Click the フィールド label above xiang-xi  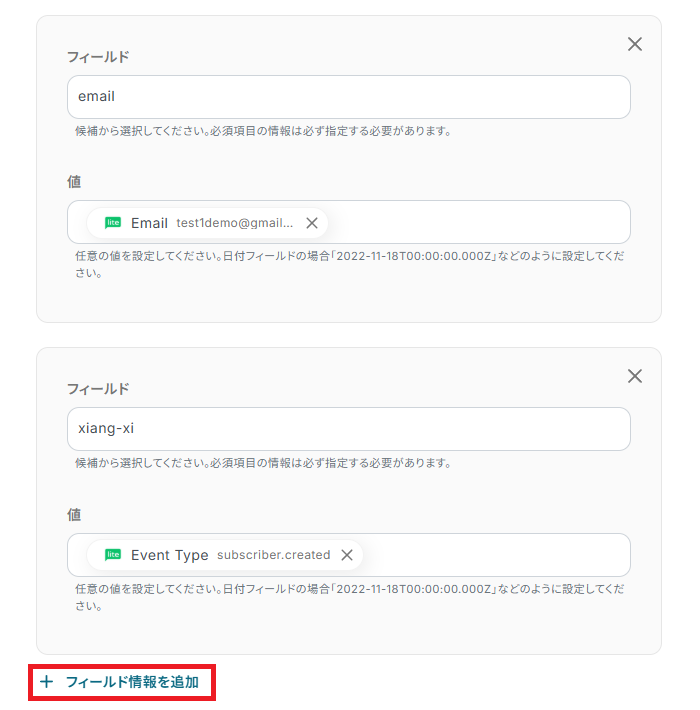(x=98, y=389)
